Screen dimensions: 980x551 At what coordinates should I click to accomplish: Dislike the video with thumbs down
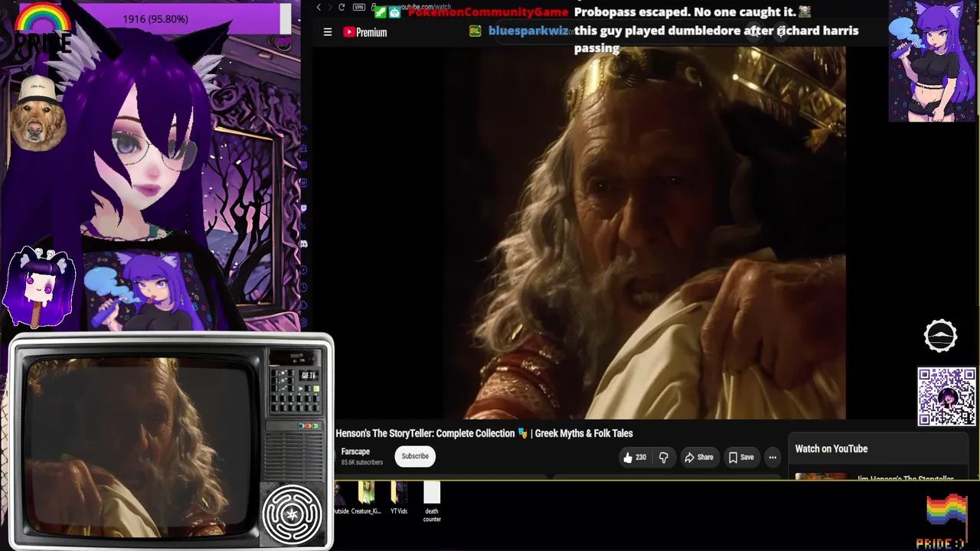point(663,457)
